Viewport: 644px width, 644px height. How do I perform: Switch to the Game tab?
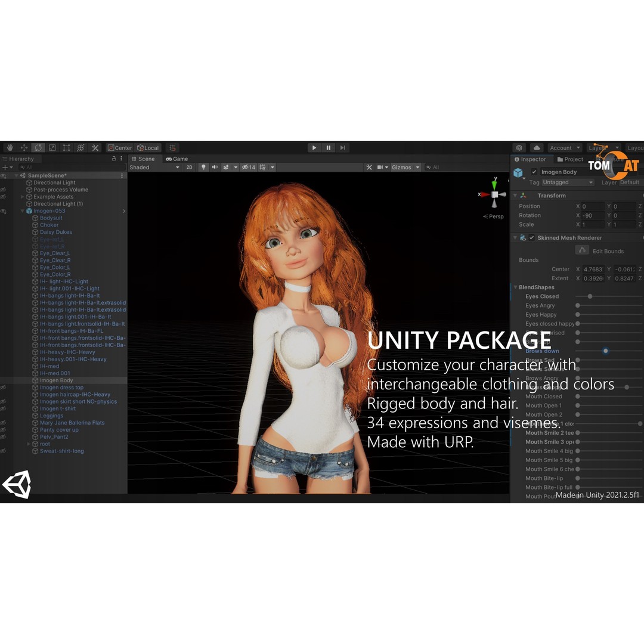[x=177, y=159]
